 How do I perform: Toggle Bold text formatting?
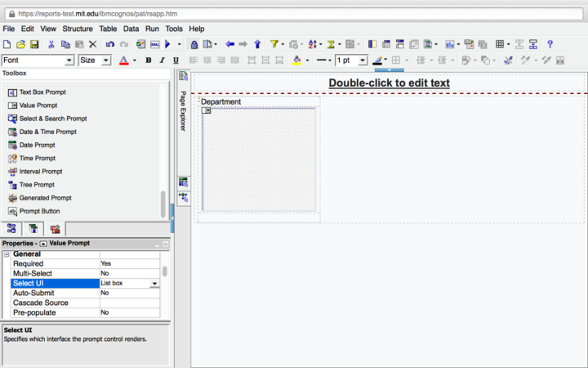[x=149, y=61]
